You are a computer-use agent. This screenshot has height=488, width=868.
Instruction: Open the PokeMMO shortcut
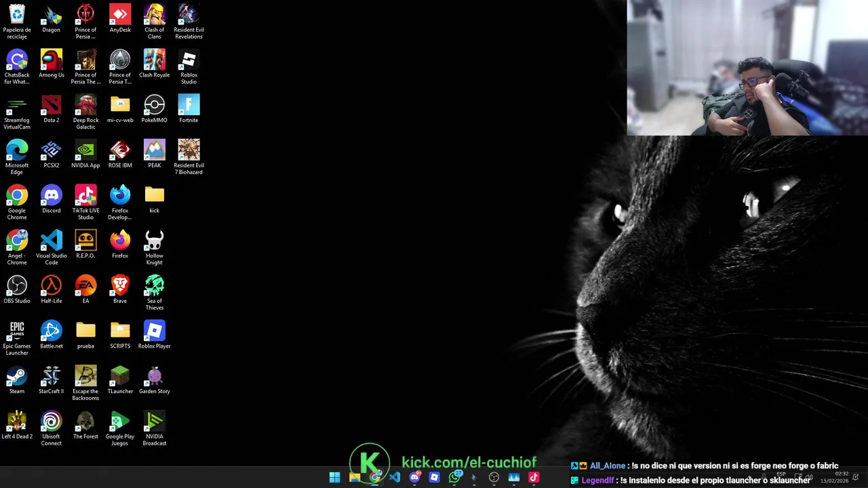(x=155, y=109)
